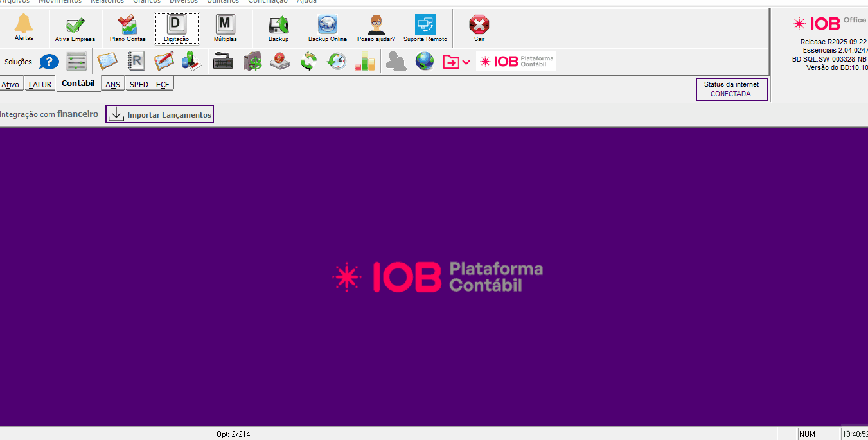Viewport: 868px width, 440px height.
Task: Launch the Múltiplas entry tool
Action: 225,28
